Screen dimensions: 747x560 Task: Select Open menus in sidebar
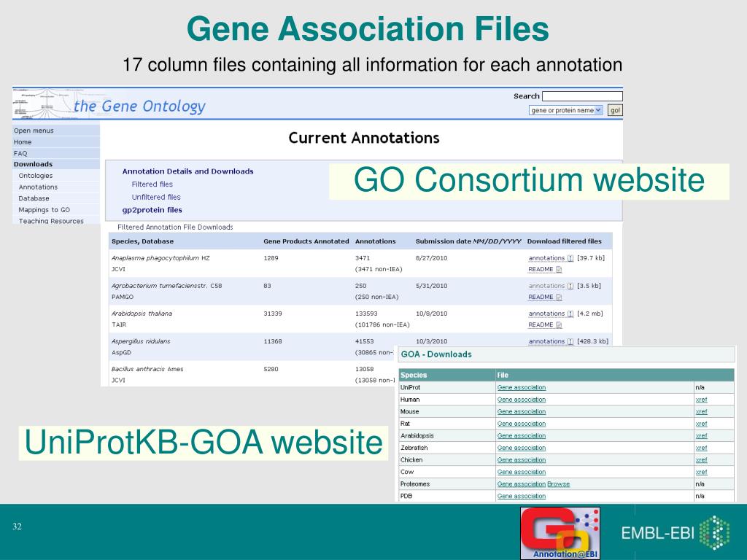coord(56,131)
